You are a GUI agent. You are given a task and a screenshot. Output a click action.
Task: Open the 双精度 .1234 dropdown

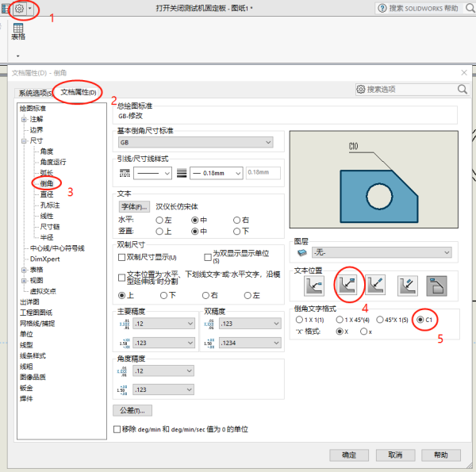coord(250,343)
